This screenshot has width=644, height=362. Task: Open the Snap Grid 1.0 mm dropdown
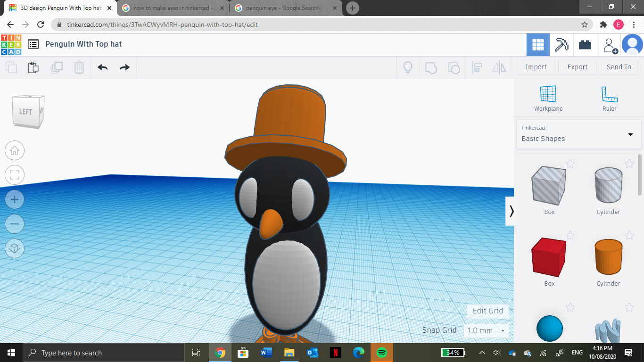tap(486, 330)
